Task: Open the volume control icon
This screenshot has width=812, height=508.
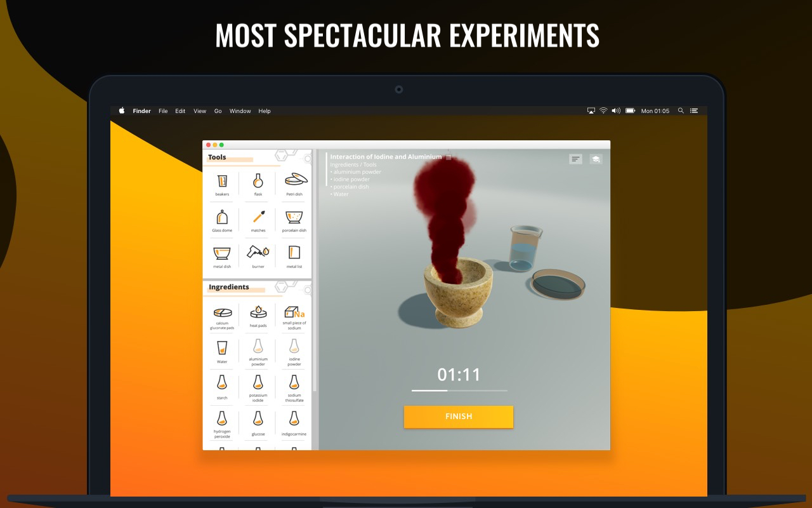Action: [616, 110]
